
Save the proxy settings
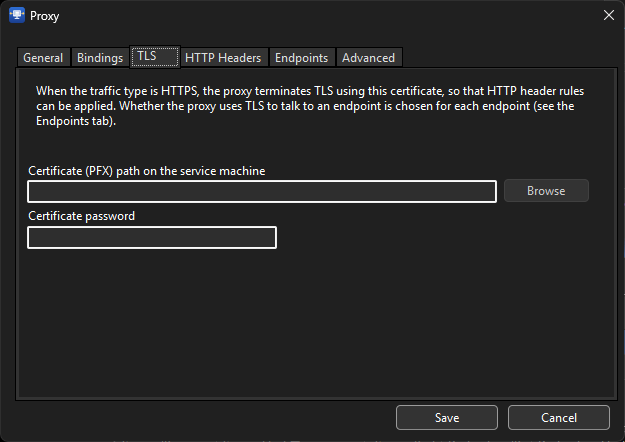tap(447, 417)
